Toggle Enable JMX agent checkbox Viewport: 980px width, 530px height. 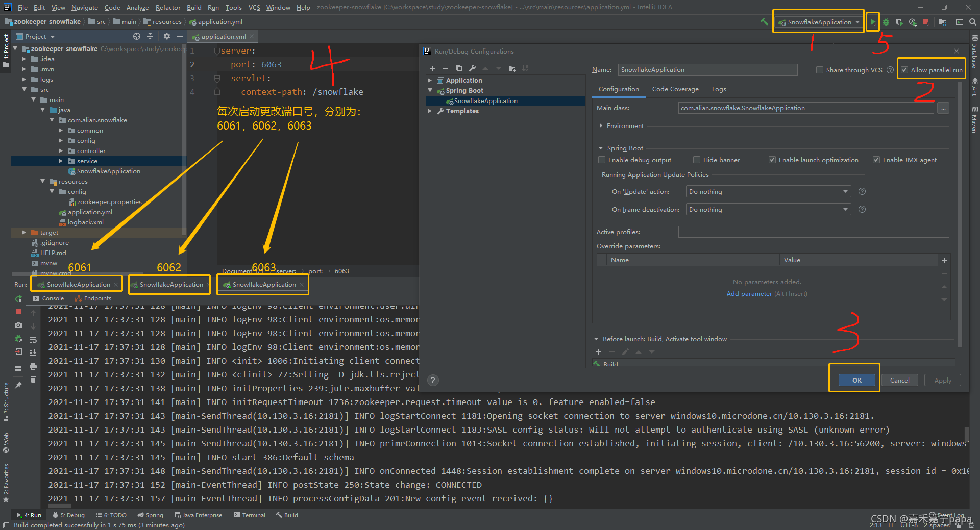pyautogui.click(x=876, y=160)
